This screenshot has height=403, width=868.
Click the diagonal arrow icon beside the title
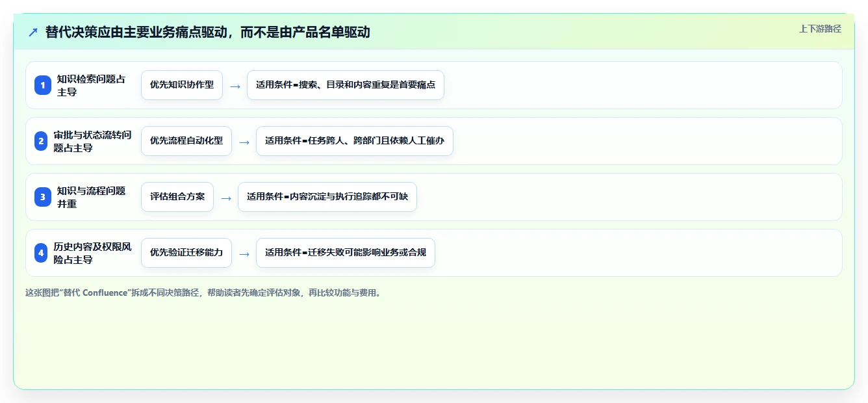coord(32,32)
